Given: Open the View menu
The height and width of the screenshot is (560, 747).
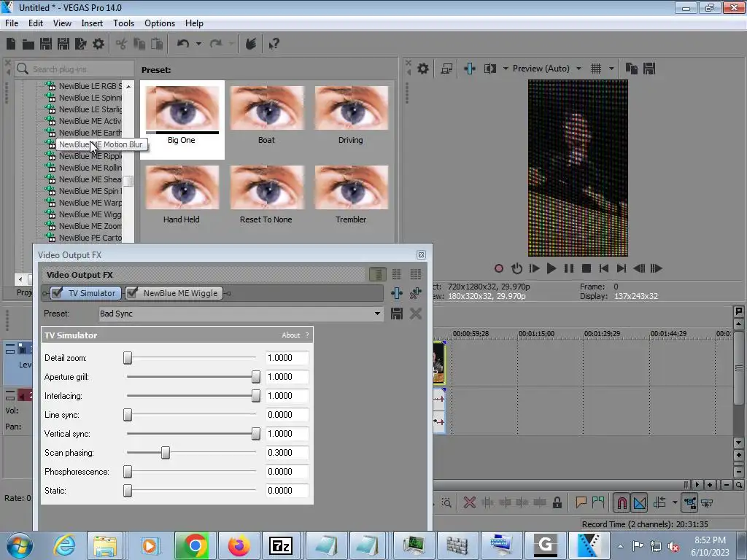Looking at the screenshot, I should pyautogui.click(x=62, y=23).
